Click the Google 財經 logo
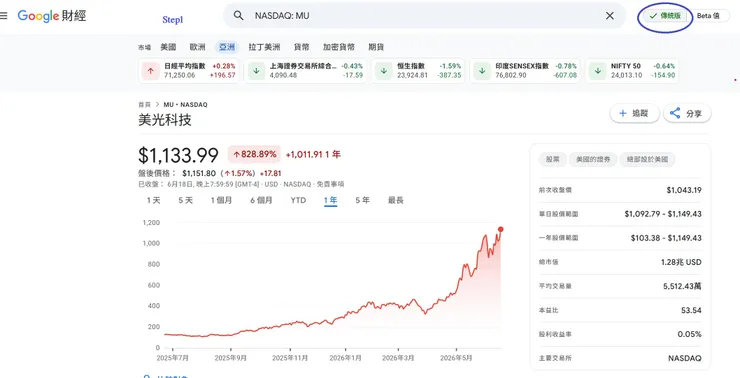The width and height of the screenshot is (740, 378). (x=52, y=16)
